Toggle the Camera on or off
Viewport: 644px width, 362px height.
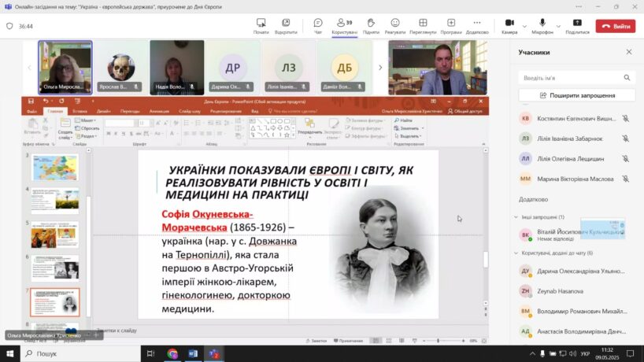click(x=509, y=23)
